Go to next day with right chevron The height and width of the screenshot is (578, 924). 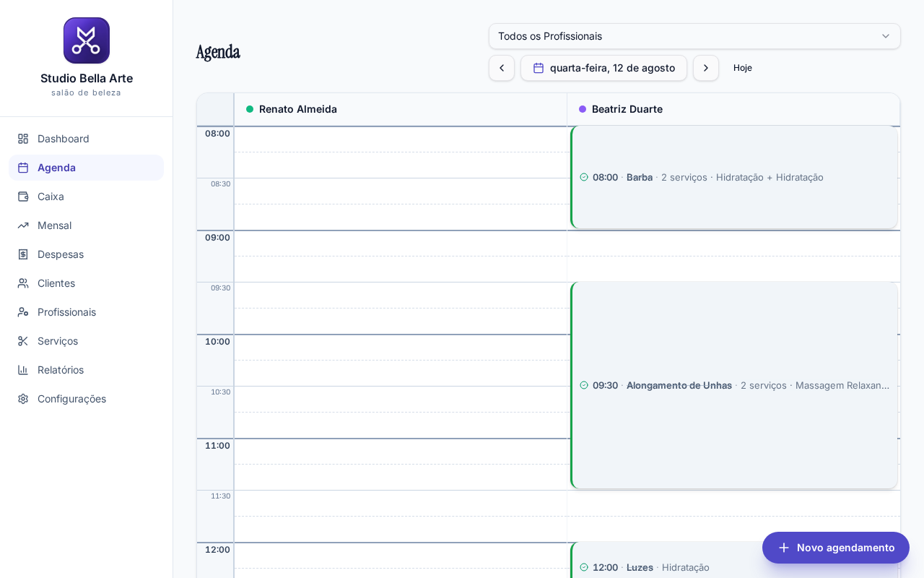point(706,68)
